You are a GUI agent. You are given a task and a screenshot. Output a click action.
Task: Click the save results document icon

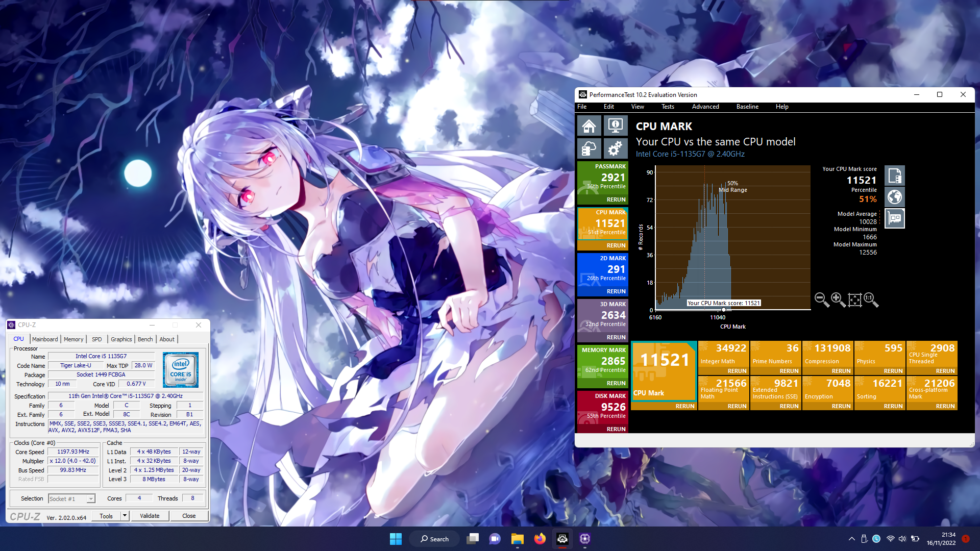(x=894, y=176)
